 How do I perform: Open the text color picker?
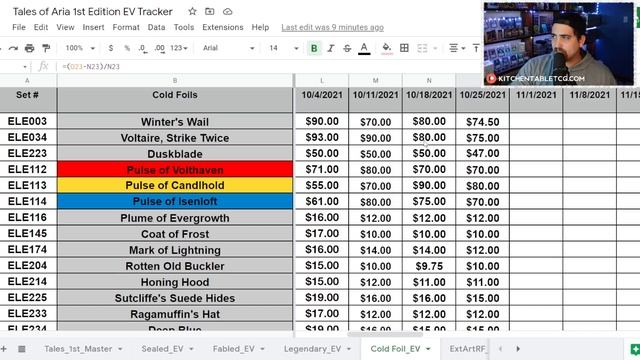point(364,48)
